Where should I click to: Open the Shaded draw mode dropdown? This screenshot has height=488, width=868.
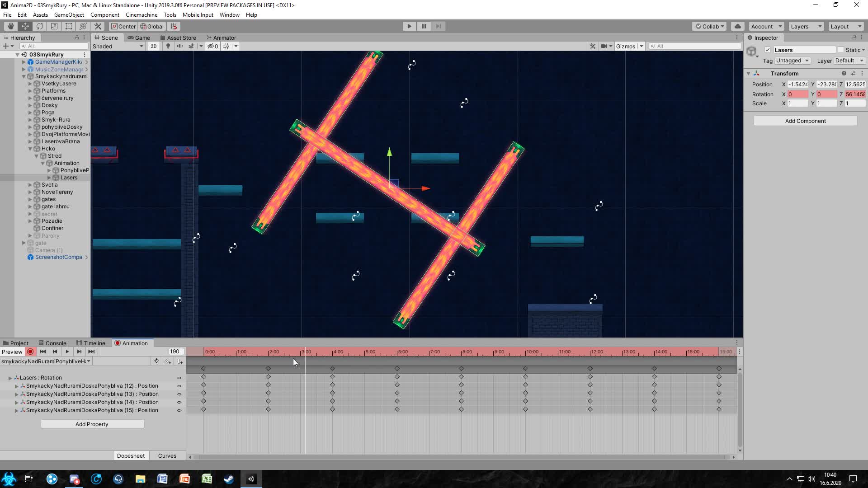tap(118, 46)
